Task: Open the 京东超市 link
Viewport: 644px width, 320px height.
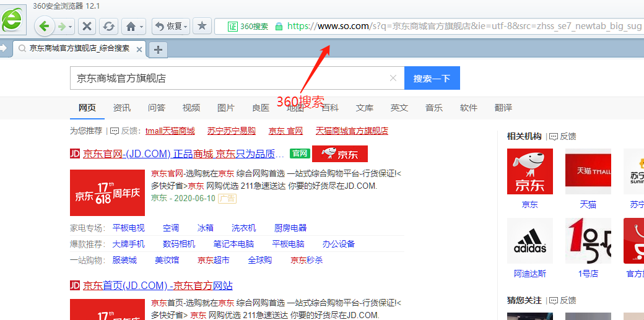Action: (x=213, y=260)
